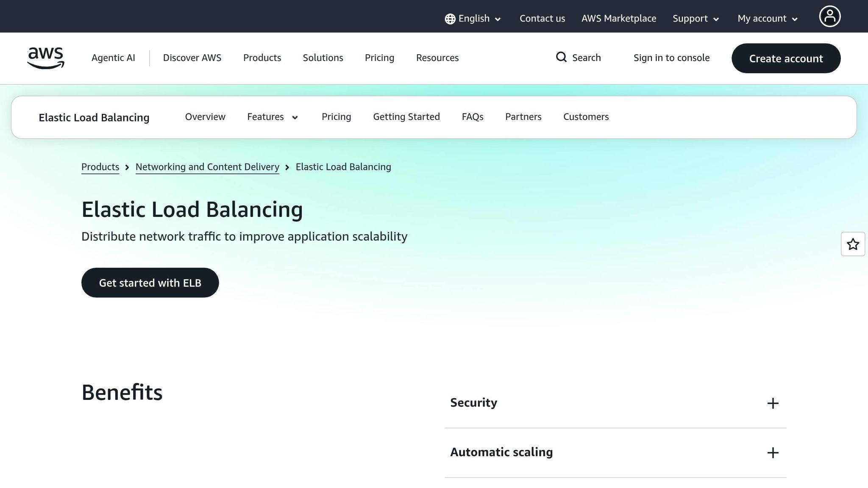
Task: Open search with the magnifier icon
Action: (561, 57)
